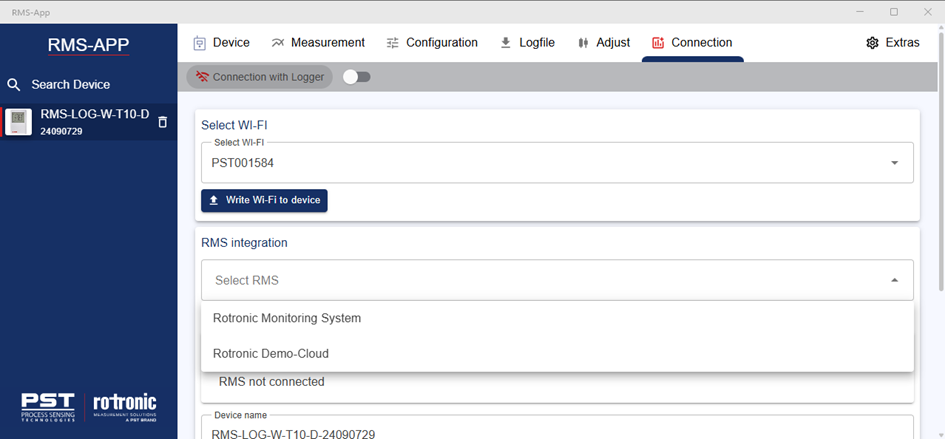Click the PST001584 Wi-Fi selection field
The height and width of the screenshot is (439, 945).
coord(557,163)
